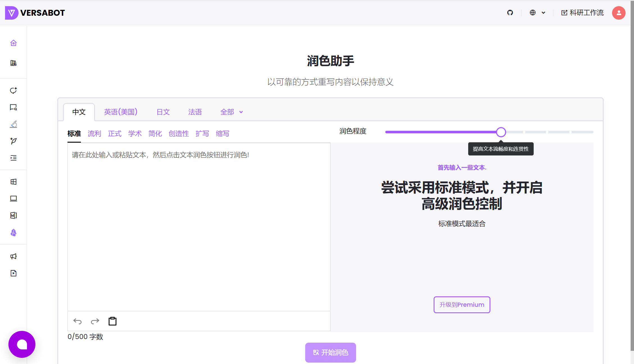Open the rewrite tool in the sidebar
The width and height of the screenshot is (634, 364).
[13, 90]
